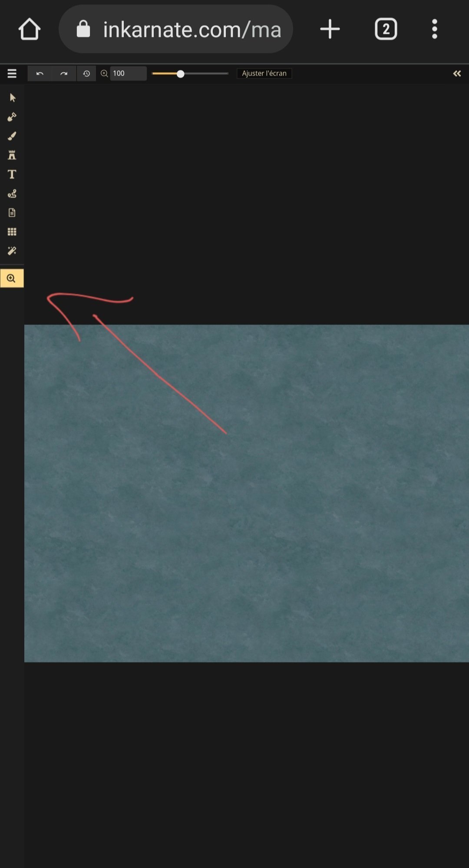469x868 pixels.
Task: Open the browser three-dot menu
Action: click(434, 29)
